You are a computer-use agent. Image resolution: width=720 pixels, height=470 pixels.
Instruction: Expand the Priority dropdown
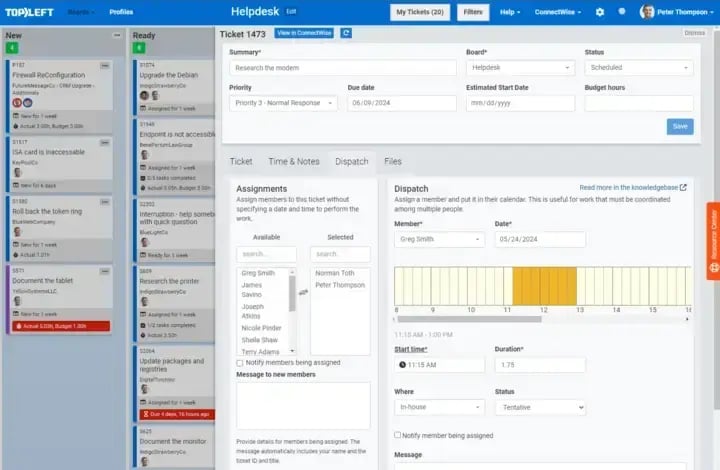coord(283,103)
